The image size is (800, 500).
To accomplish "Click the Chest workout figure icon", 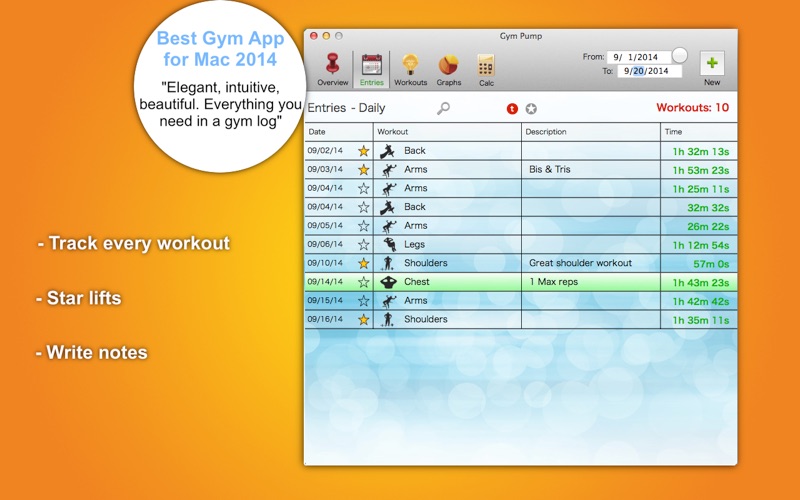I will (389, 282).
